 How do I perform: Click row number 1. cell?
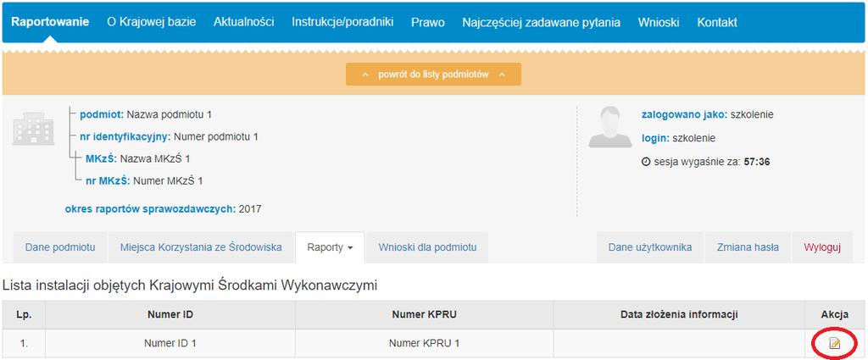[x=24, y=343]
